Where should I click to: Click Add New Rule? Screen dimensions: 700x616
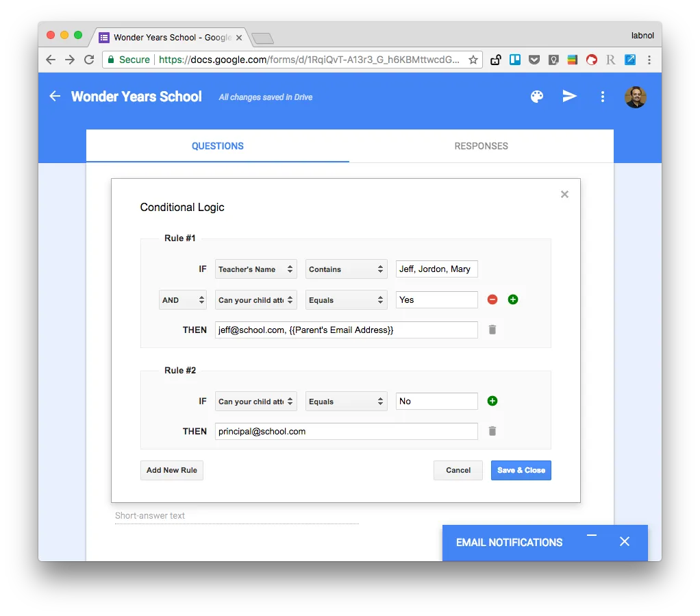tap(171, 470)
